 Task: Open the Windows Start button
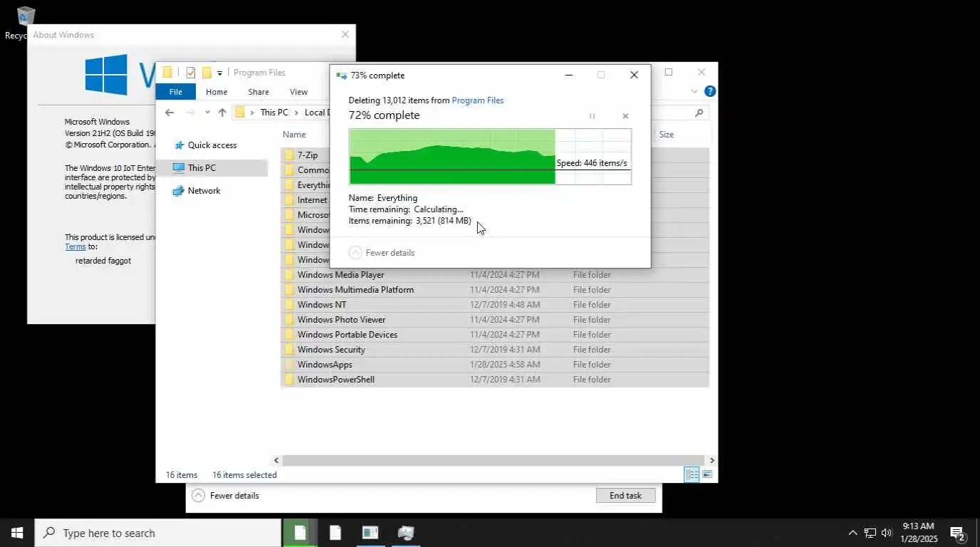point(17,533)
